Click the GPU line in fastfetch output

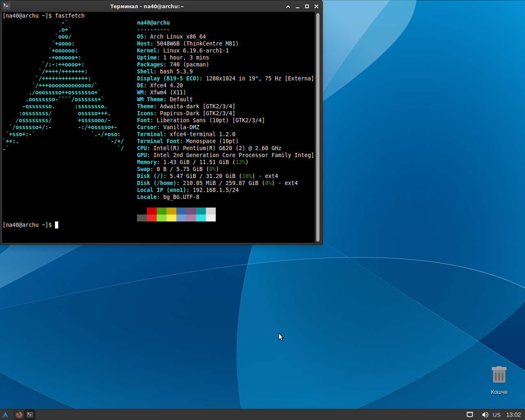pos(226,155)
